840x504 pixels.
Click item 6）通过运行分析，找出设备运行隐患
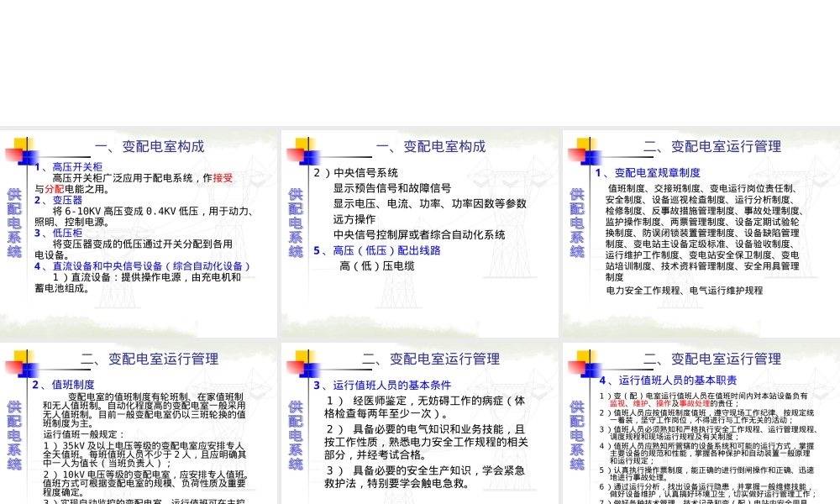(x=707, y=490)
